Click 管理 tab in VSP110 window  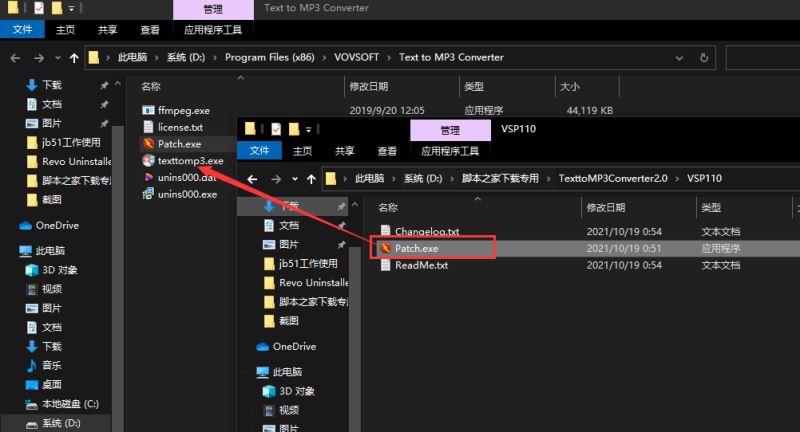[450, 130]
